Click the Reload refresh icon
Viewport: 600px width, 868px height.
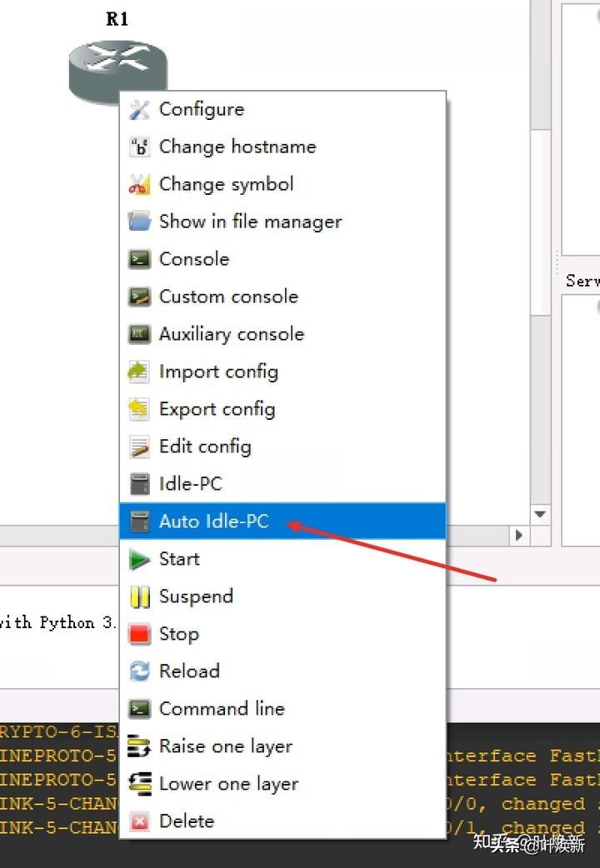(x=139, y=671)
